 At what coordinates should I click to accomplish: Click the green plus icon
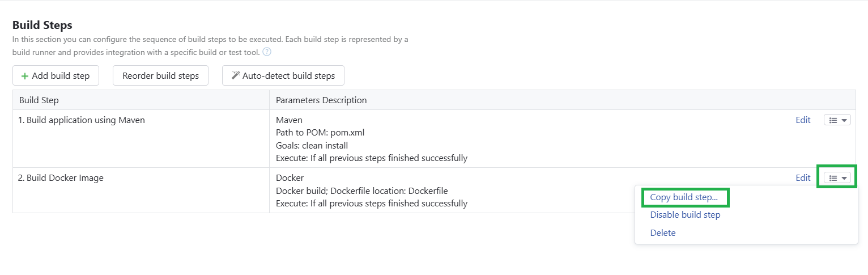pos(24,76)
